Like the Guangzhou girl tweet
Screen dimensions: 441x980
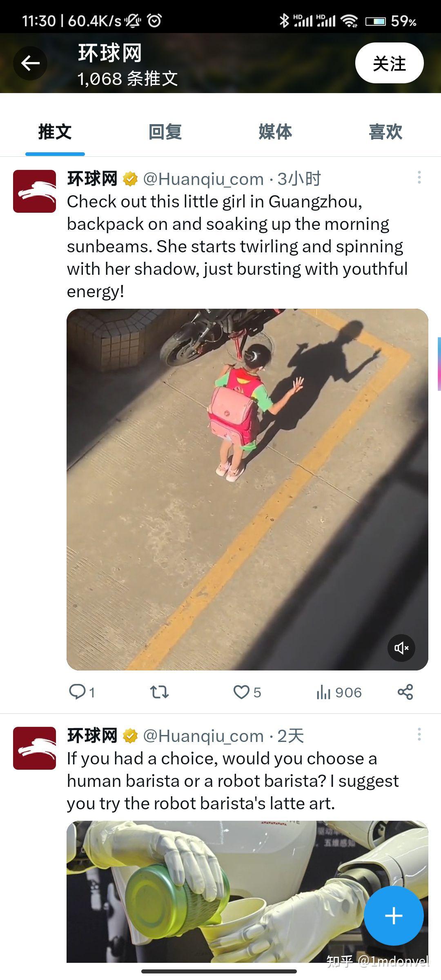241,692
